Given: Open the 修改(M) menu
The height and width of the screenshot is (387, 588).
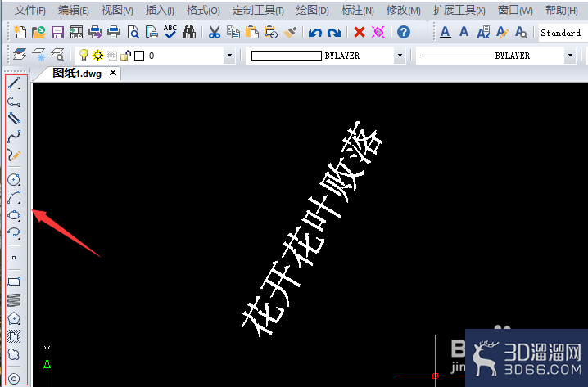Looking at the screenshot, I should click(x=404, y=10).
